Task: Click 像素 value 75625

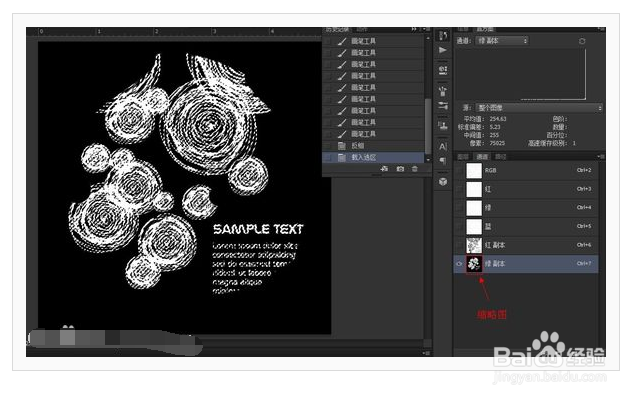Action: [497, 143]
